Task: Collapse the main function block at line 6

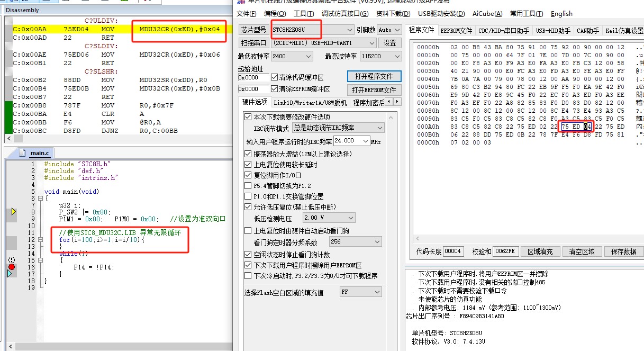Action: point(40,199)
